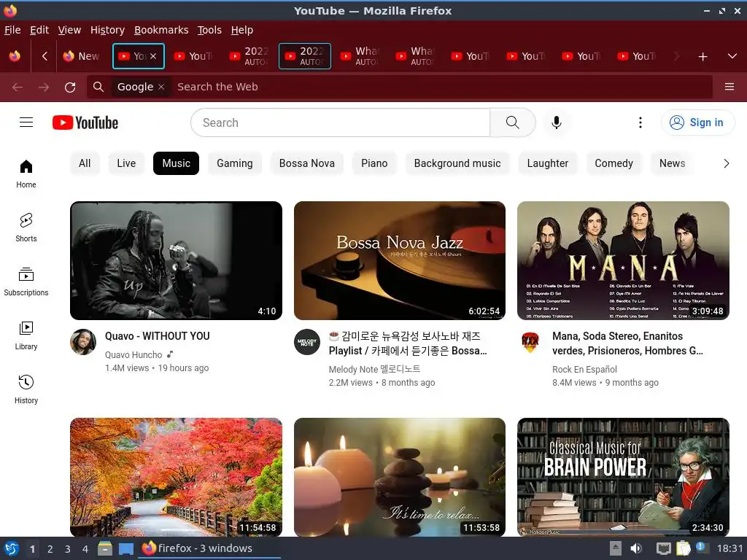Start voice search with the microphone icon
The width and height of the screenshot is (747, 560).
(556, 122)
